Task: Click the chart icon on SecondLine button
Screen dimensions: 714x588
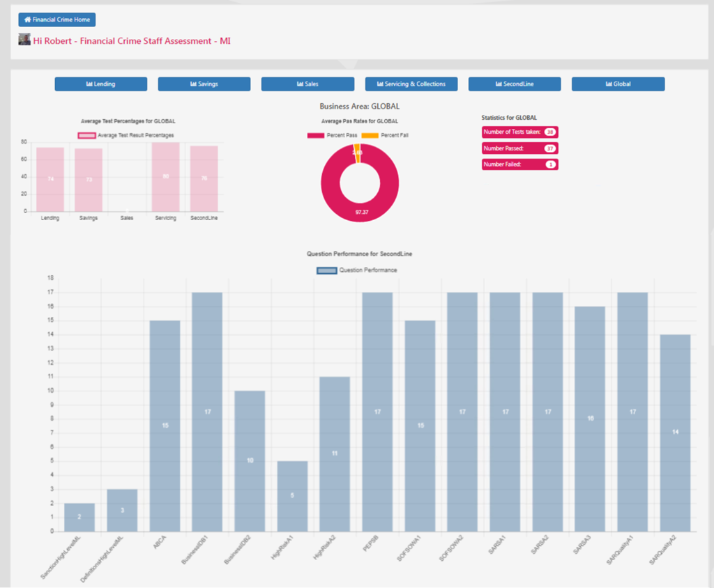Action: click(x=499, y=84)
